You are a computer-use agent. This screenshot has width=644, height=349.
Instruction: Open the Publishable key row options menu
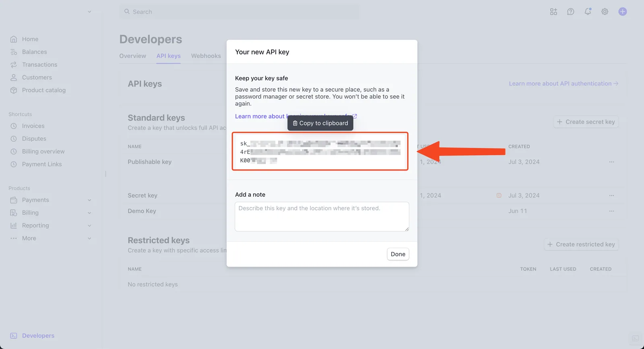pyautogui.click(x=611, y=162)
